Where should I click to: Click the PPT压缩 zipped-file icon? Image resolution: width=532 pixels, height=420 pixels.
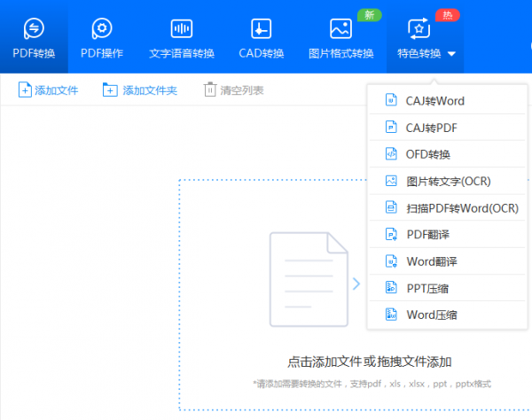(x=391, y=287)
